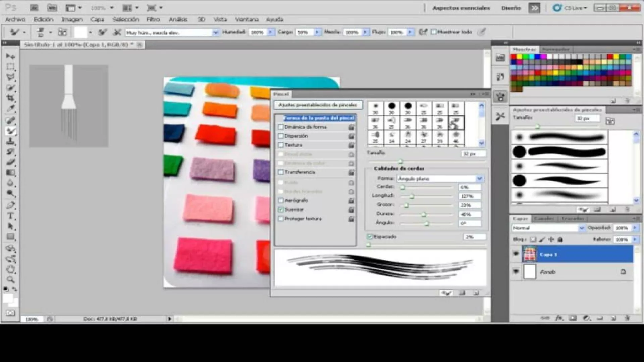
Task: Select the Type tool
Action: click(x=10, y=216)
